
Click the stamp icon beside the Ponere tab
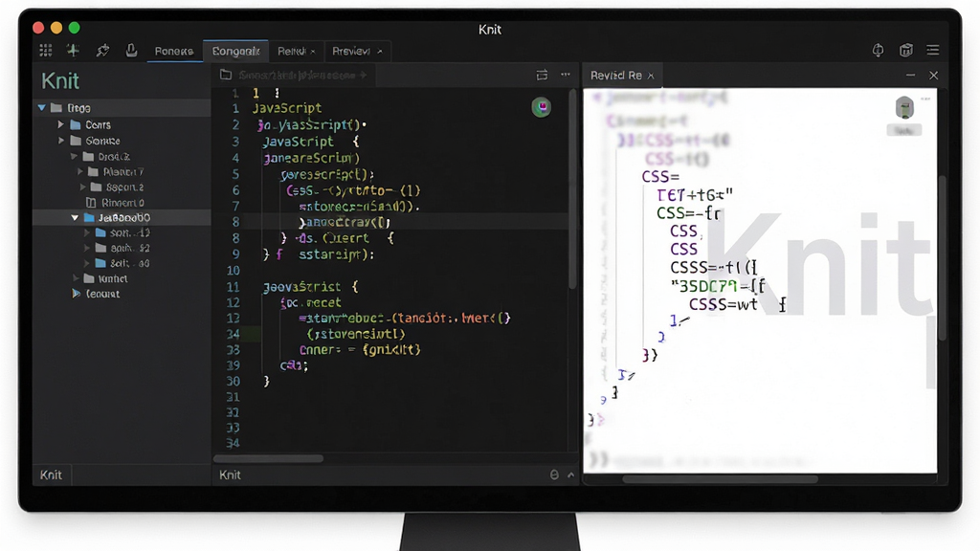click(131, 50)
